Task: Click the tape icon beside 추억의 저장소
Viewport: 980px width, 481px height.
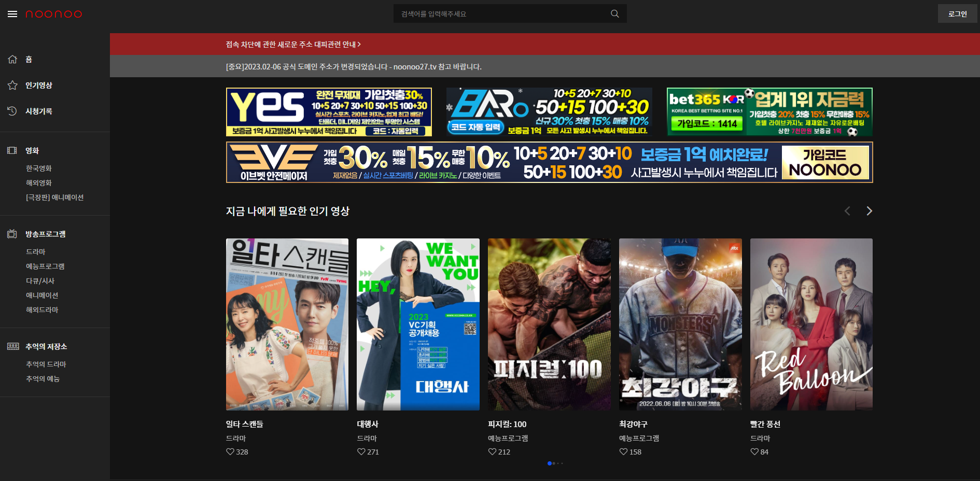Action: pyautogui.click(x=13, y=346)
